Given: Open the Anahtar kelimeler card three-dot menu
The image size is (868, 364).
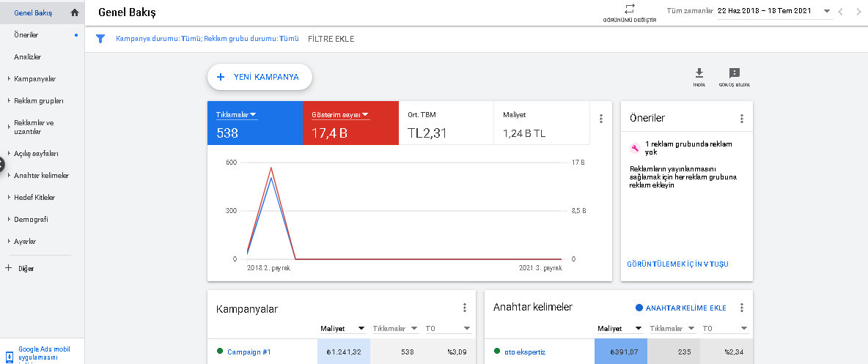Looking at the screenshot, I should [x=741, y=308].
